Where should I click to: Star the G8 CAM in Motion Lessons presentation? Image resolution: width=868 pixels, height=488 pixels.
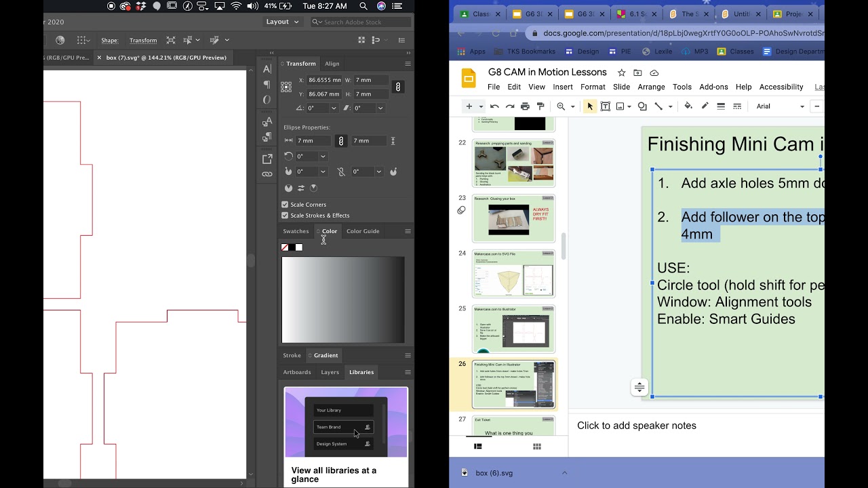(x=621, y=73)
